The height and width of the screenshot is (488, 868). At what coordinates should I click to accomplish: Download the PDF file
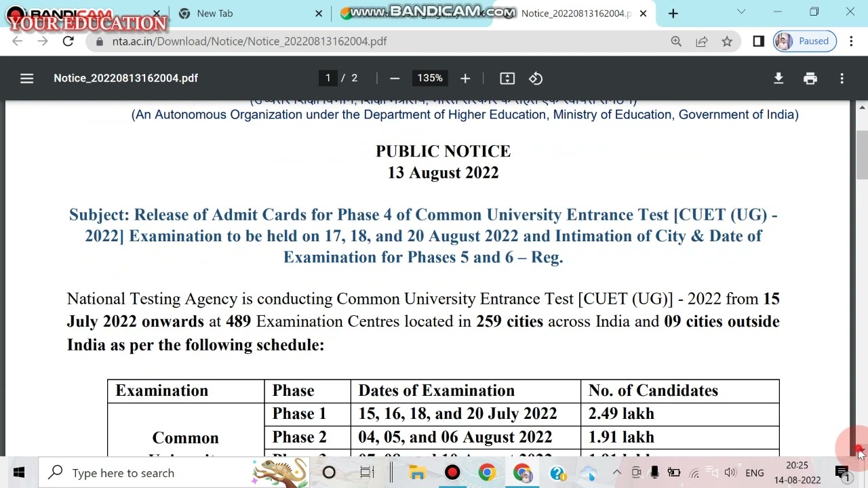[778, 79]
